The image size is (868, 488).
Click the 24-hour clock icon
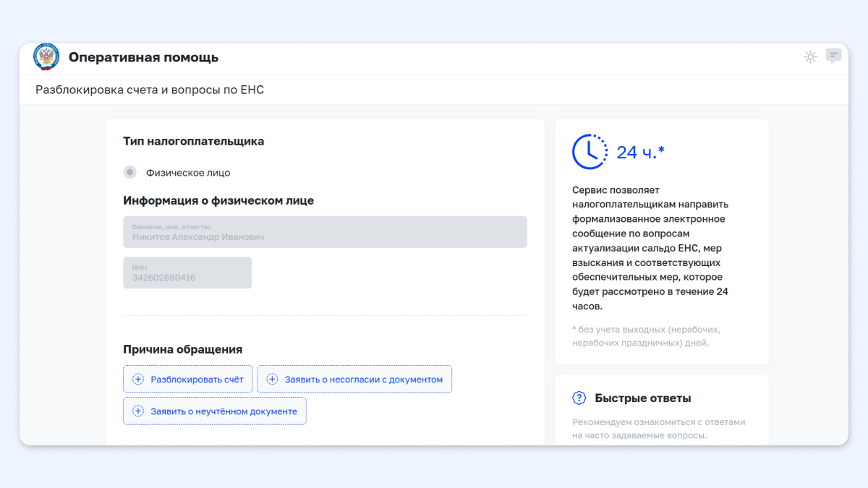coord(590,152)
